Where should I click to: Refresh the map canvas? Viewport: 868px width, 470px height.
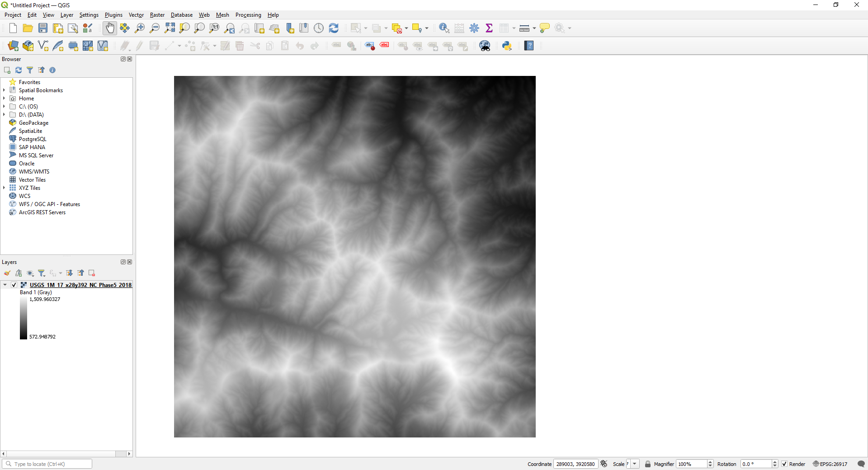click(x=334, y=28)
